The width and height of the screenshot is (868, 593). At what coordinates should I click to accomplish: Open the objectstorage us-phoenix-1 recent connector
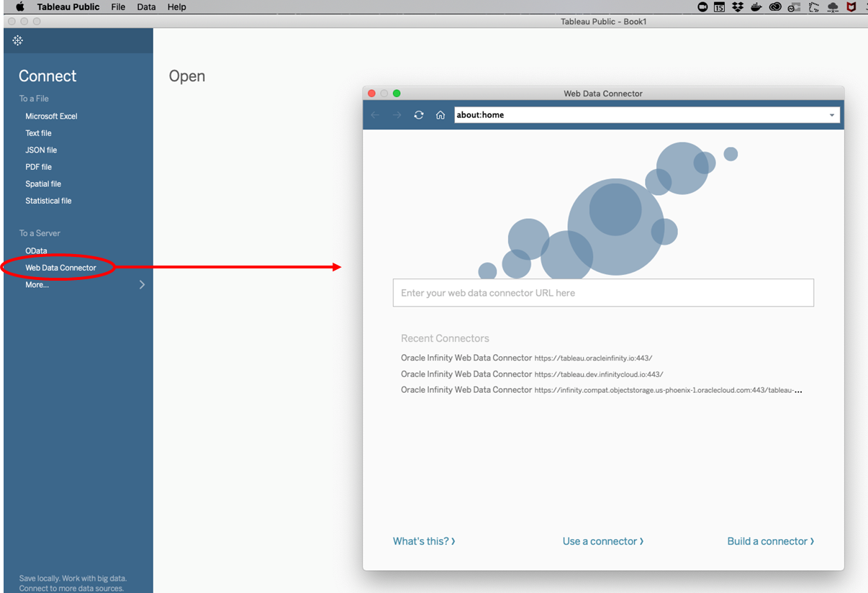602,390
